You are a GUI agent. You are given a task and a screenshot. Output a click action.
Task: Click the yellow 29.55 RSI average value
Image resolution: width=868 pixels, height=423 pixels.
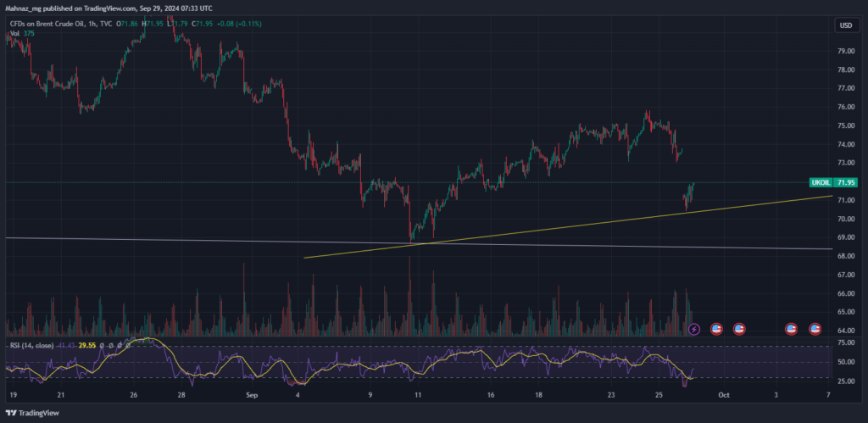click(87, 346)
